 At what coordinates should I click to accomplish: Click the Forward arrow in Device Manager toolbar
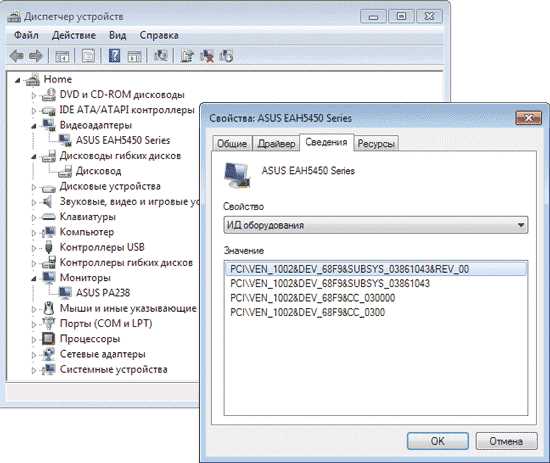click(35, 56)
